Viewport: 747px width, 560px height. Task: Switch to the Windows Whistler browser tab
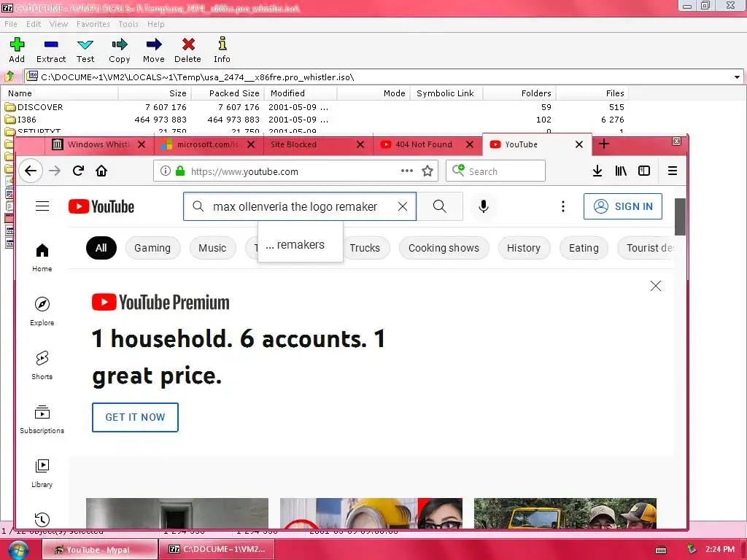pos(99,144)
